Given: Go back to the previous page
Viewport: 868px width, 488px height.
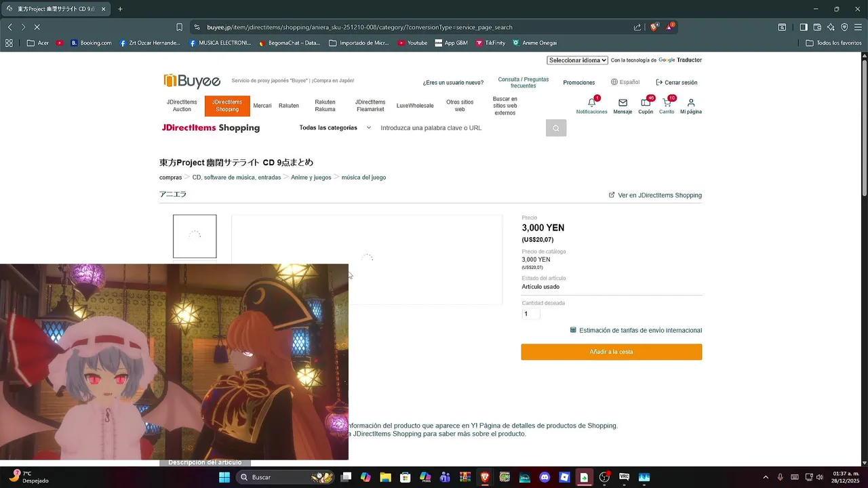Looking at the screenshot, I should pos(10,27).
